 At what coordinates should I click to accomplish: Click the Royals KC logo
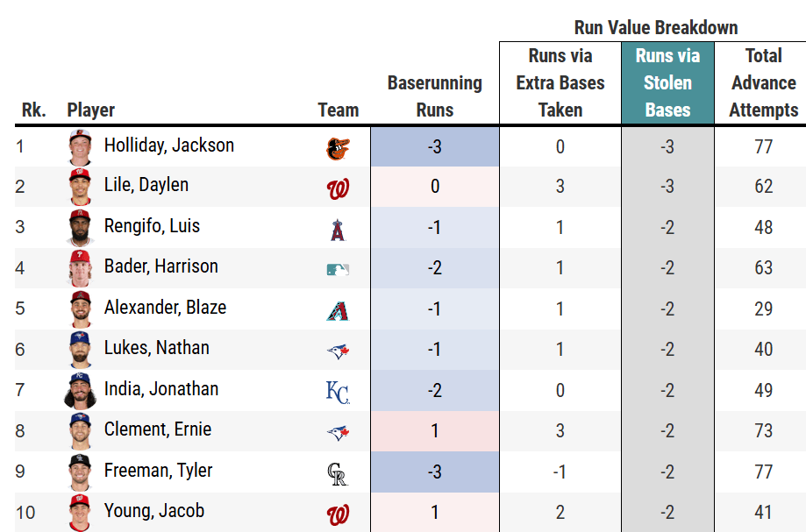(338, 391)
